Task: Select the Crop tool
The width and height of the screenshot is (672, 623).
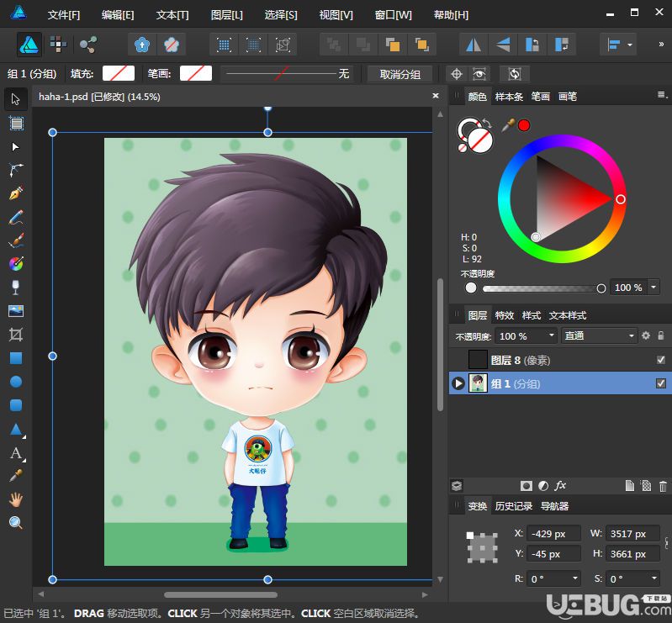Action: (16, 335)
